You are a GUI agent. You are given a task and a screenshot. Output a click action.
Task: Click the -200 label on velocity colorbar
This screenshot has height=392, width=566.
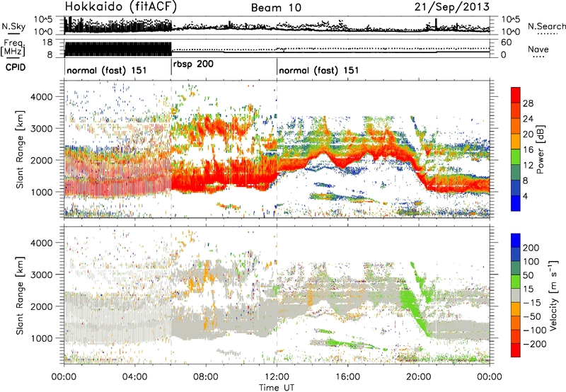[x=535, y=344]
